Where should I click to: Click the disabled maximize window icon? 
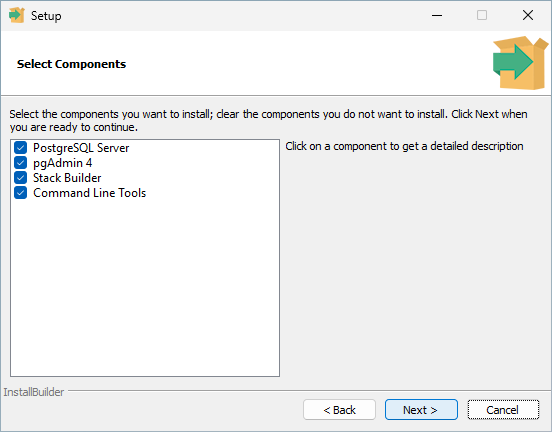coord(482,15)
